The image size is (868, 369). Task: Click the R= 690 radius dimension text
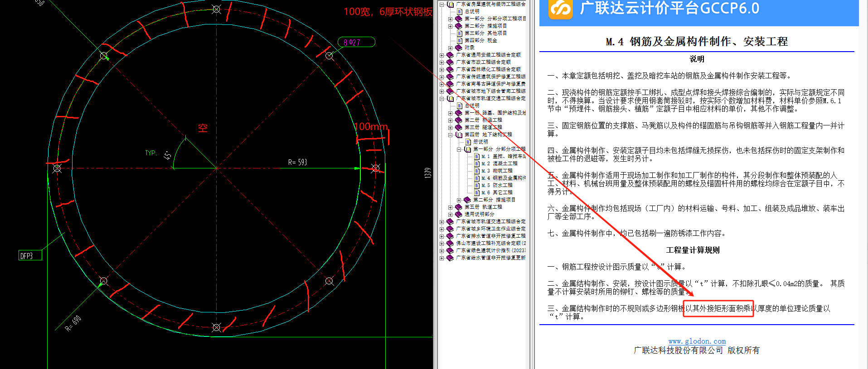point(73,324)
